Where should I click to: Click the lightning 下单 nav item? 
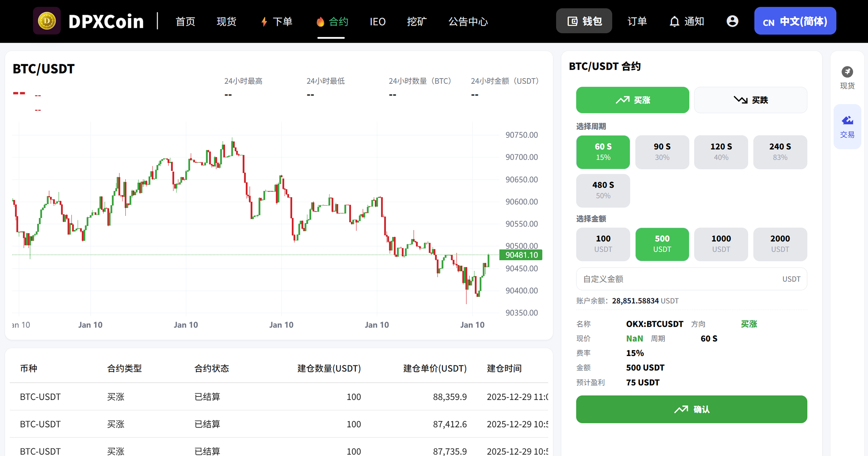pyautogui.click(x=277, y=21)
